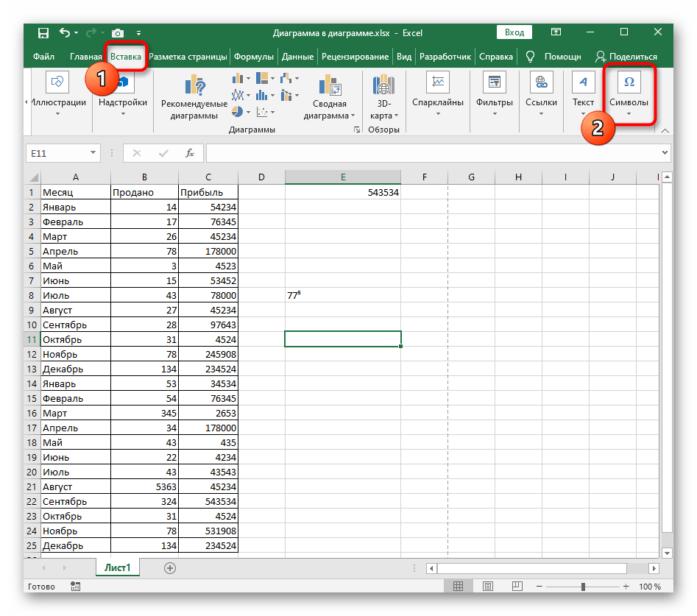The height and width of the screenshot is (616, 697).
Task: Expand the Name Box dropdown arrow
Action: (x=93, y=153)
